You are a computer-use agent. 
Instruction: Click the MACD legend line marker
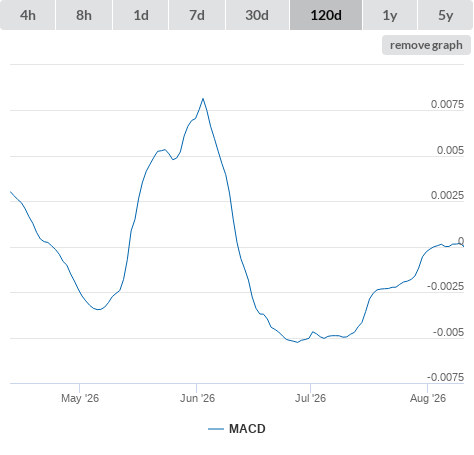[216, 429]
